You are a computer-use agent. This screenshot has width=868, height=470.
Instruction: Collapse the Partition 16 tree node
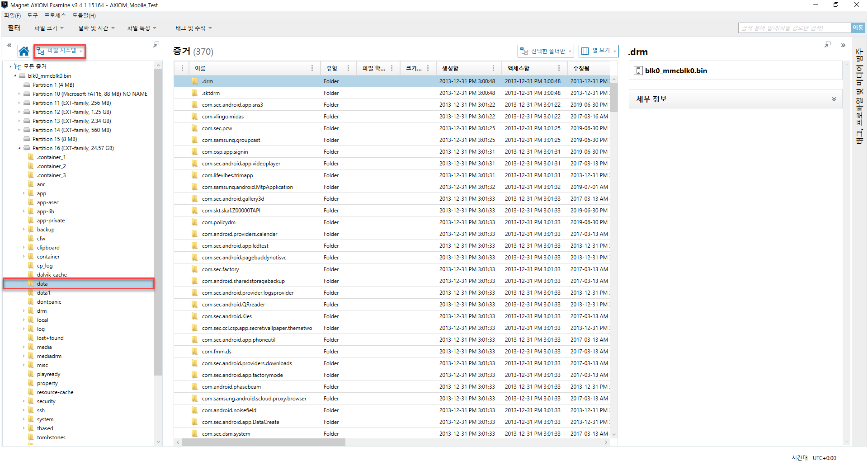[19, 148]
